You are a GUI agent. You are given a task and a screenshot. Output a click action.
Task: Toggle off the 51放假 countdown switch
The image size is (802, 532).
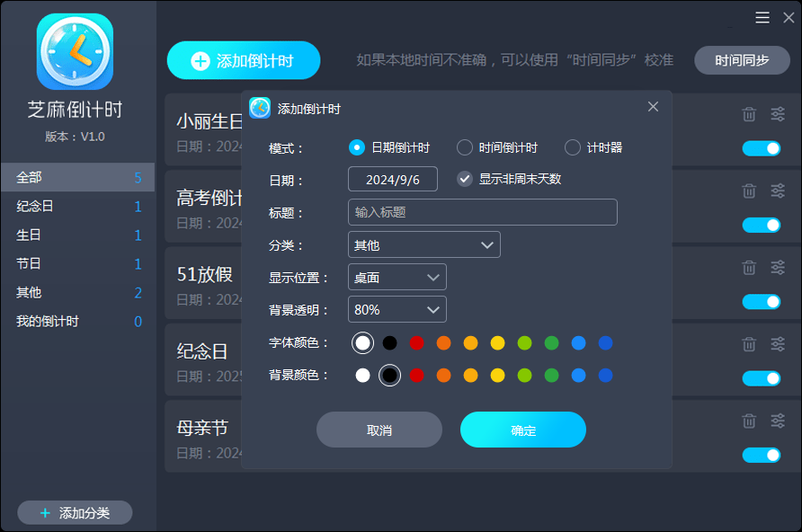click(761, 302)
